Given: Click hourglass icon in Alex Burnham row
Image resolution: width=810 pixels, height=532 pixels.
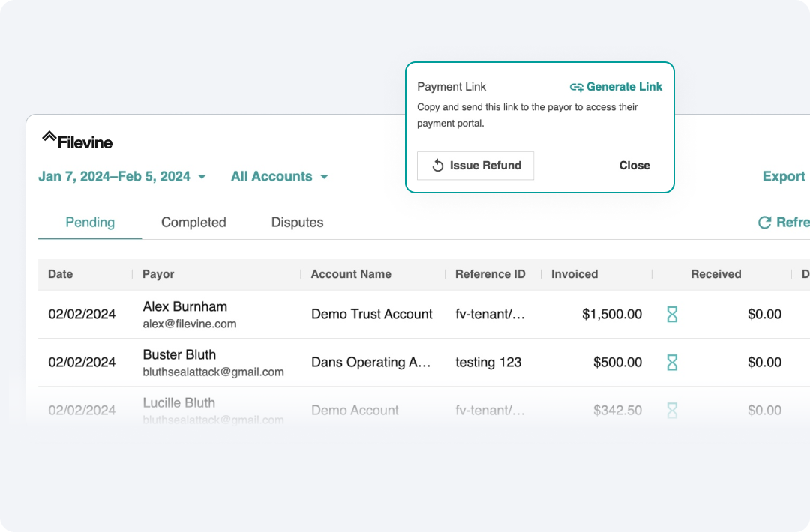Looking at the screenshot, I should coord(672,315).
